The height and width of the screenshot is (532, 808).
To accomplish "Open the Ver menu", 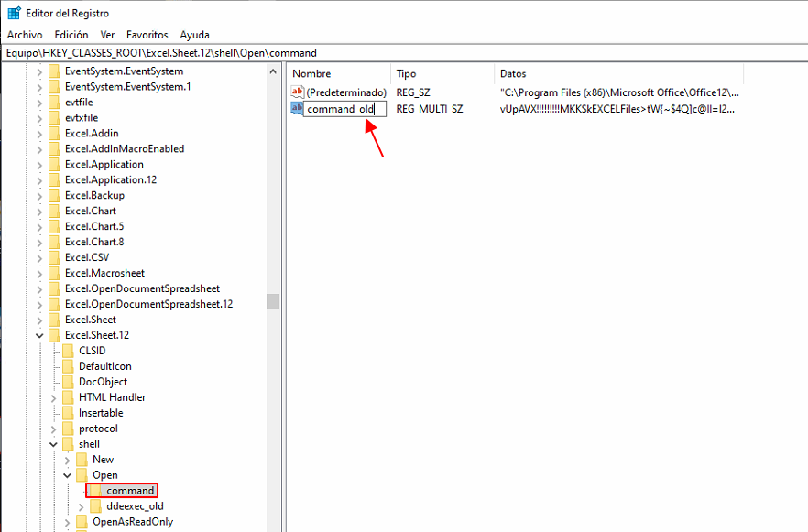I will [107, 35].
